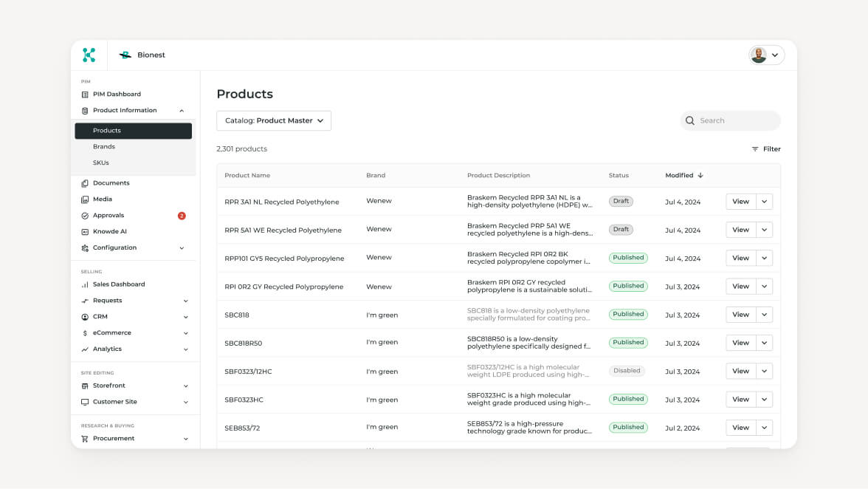Click the Documents icon in sidebar
The height and width of the screenshot is (489, 868).
(x=85, y=183)
